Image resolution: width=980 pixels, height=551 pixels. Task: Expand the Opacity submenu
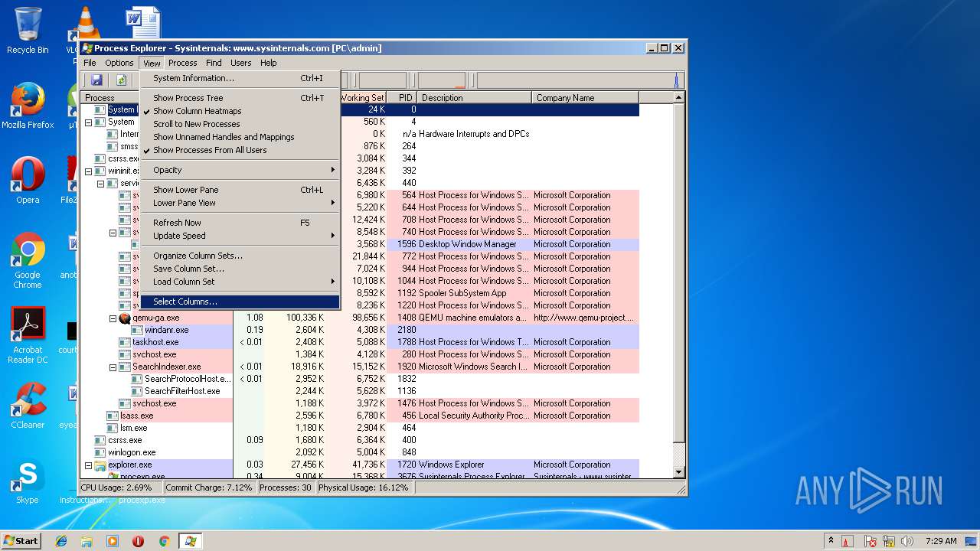point(240,170)
